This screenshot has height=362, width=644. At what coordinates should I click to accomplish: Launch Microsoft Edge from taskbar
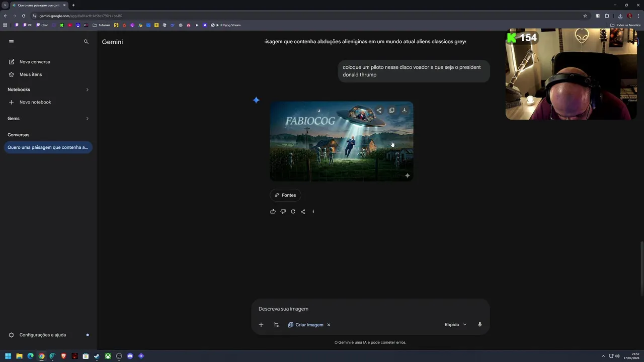pos(30,356)
